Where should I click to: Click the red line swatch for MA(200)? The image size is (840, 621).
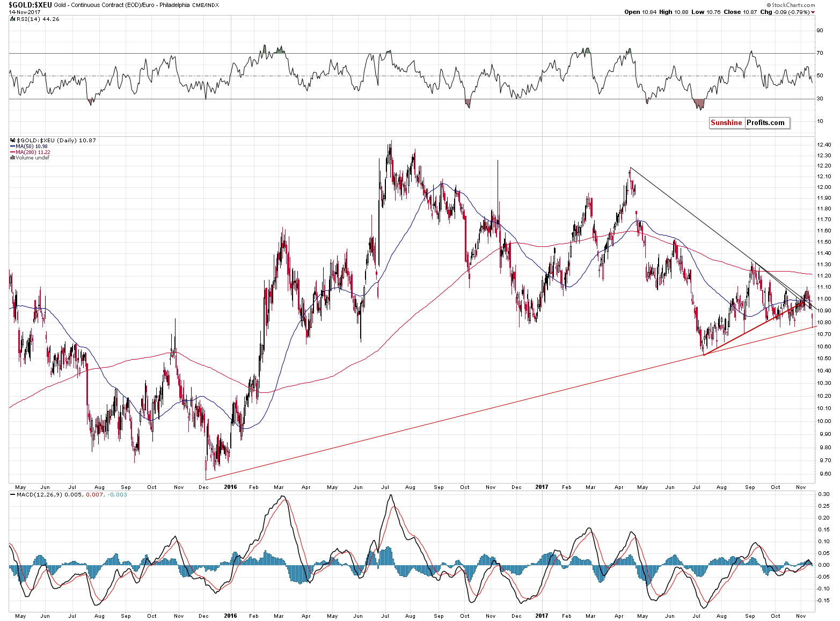(x=12, y=152)
